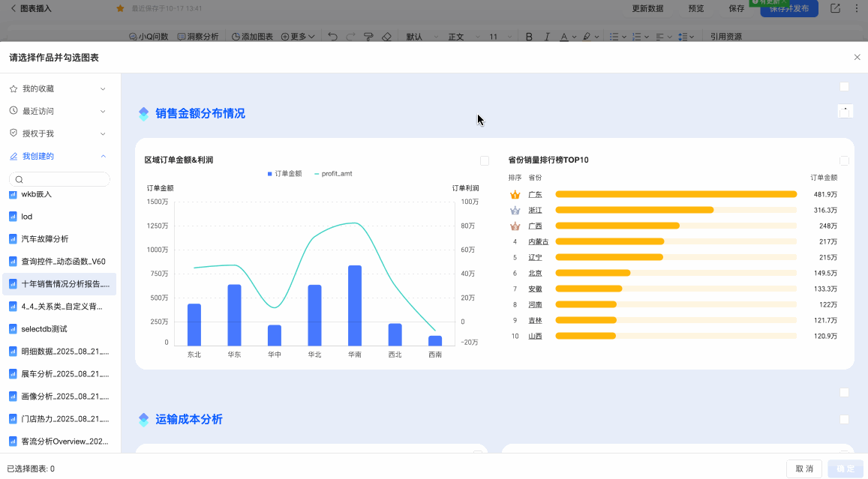The image size is (868, 479).
Task: Click the 内蒙古 orange ranking bar
Action: (x=609, y=241)
